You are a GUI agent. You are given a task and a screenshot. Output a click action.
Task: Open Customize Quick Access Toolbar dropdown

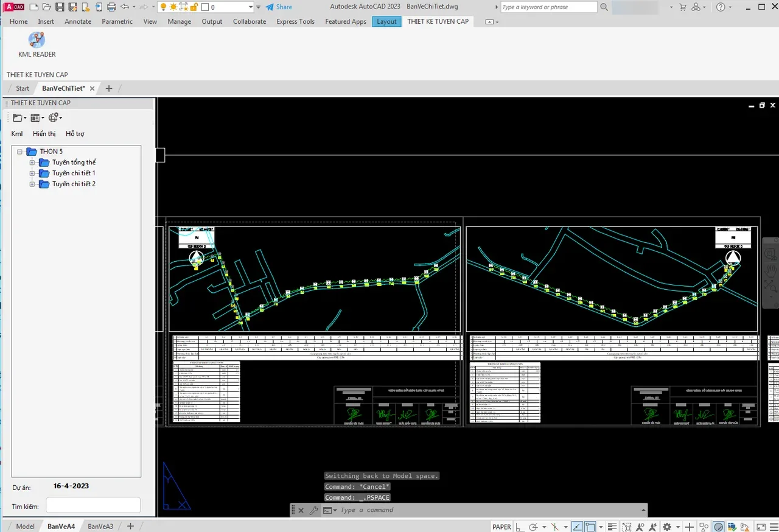point(259,7)
